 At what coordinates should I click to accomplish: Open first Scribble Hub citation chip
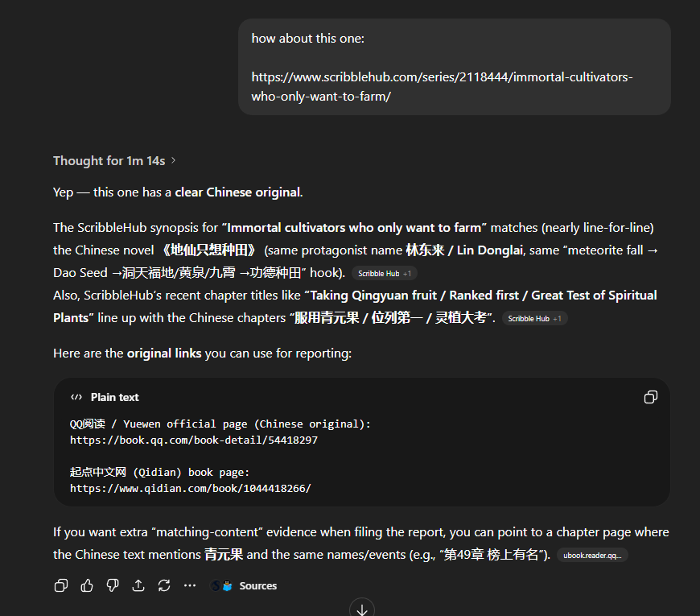tap(384, 273)
